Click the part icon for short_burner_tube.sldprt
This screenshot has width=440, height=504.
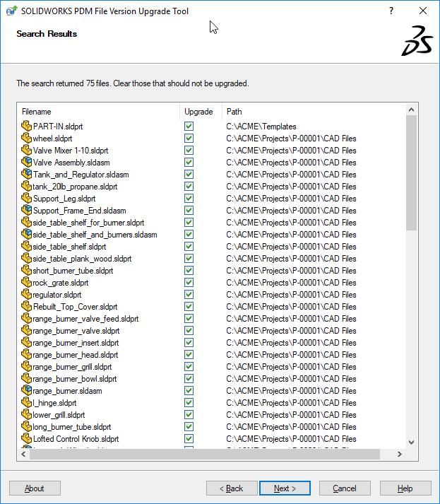coord(26,270)
